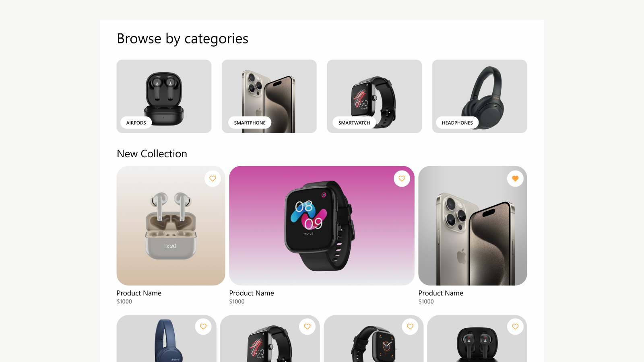The image size is (644, 362).
Task: Open the SMARTPHONE category
Action: (x=250, y=123)
